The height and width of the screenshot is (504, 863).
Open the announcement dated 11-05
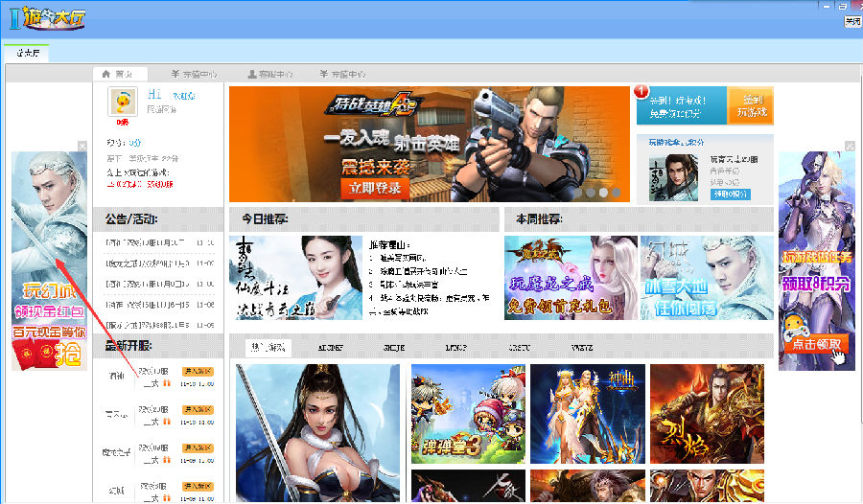click(x=160, y=325)
